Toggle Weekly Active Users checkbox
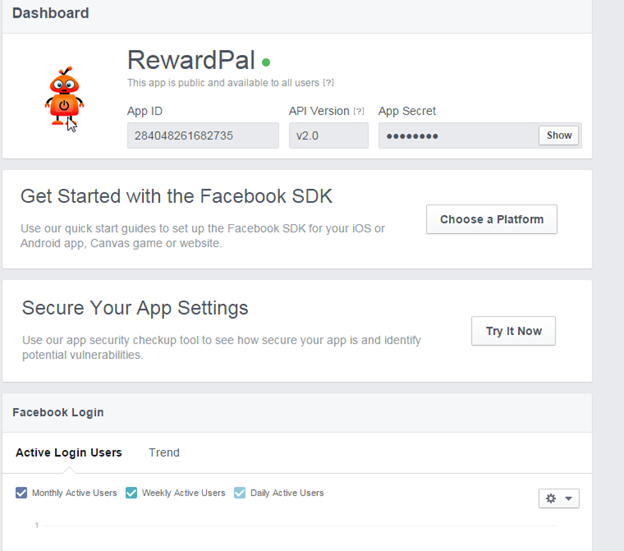Viewport: 624px width, 551px height. [131, 493]
